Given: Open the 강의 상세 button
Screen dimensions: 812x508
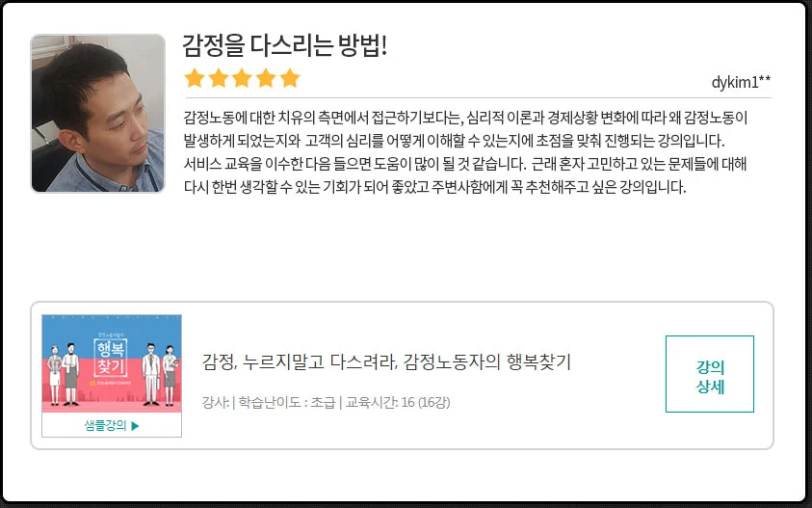Looking at the screenshot, I should point(710,374).
